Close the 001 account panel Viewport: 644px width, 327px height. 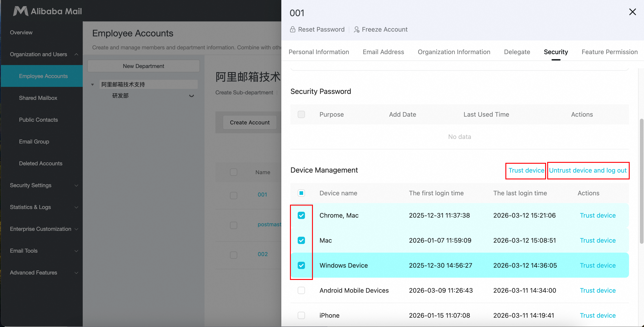tap(632, 12)
